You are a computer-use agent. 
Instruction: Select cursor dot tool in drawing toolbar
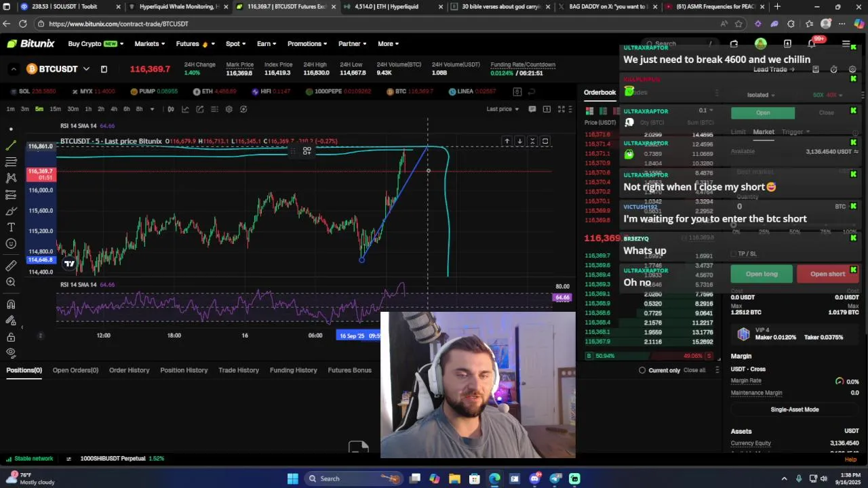point(11,129)
